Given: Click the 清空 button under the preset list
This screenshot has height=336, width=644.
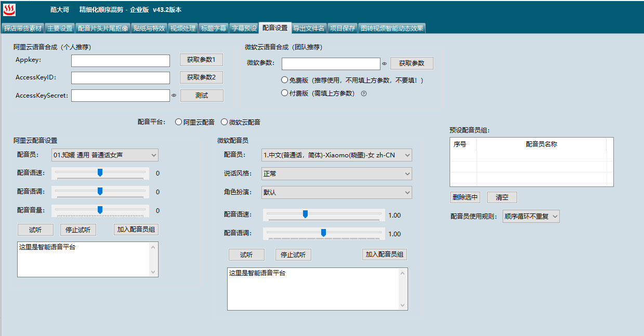Looking at the screenshot, I should click(x=502, y=197).
